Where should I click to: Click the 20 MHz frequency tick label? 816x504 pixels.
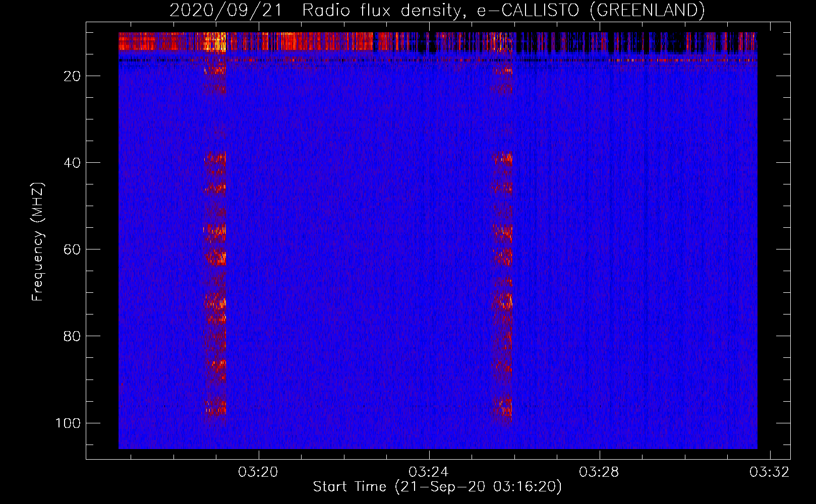point(72,76)
